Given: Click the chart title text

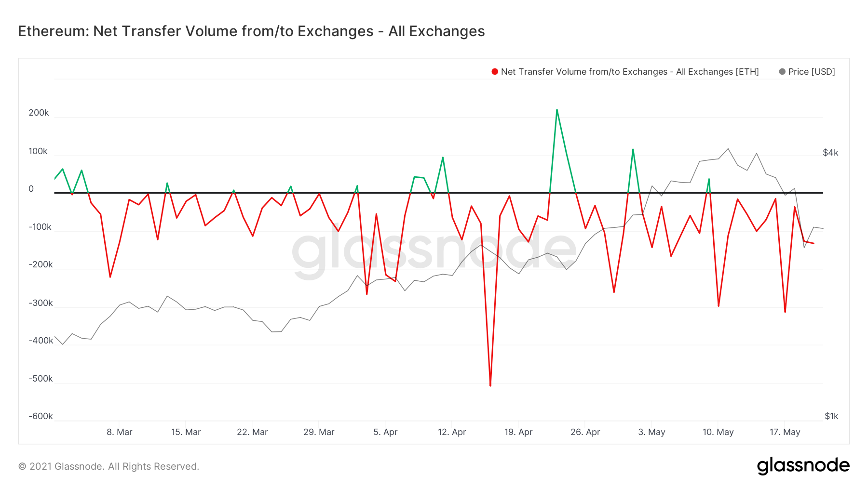Looking at the screenshot, I should [251, 31].
